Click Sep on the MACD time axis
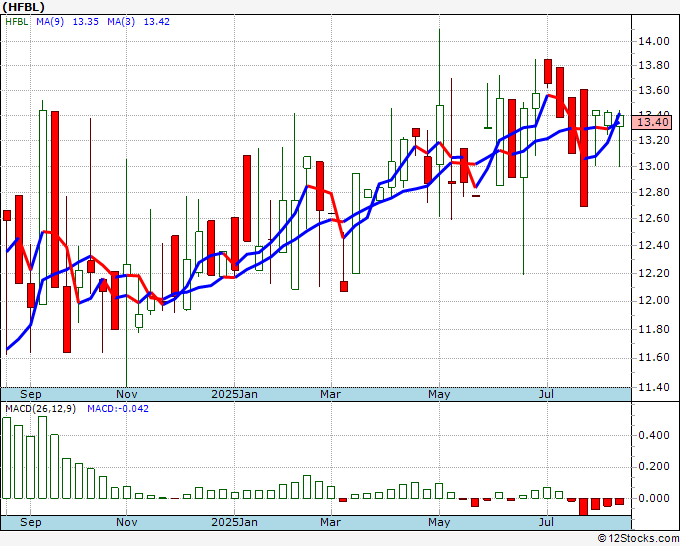This screenshot has width=680, height=546. pyautogui.click(x=30, y=522)
